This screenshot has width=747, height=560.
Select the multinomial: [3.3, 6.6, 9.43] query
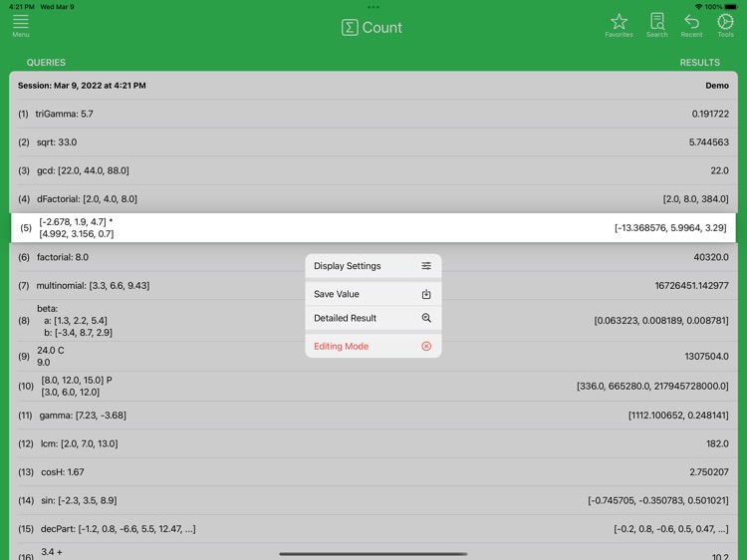(373, 286)
